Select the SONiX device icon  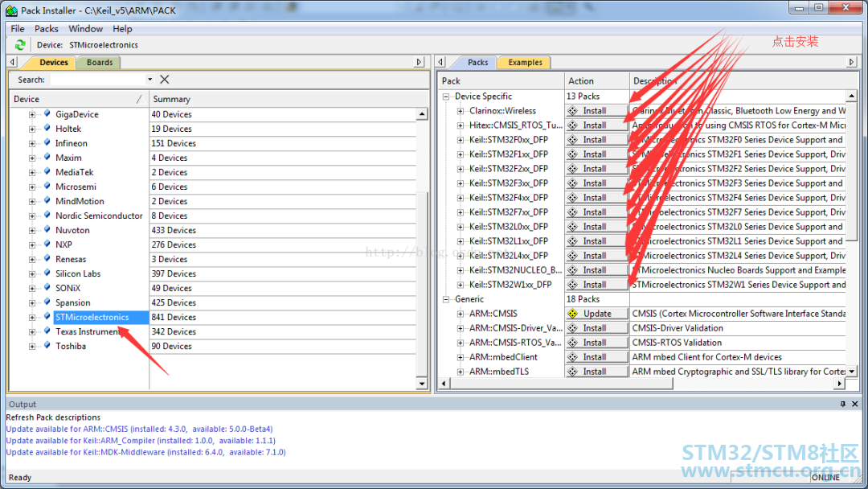(47, 287)
